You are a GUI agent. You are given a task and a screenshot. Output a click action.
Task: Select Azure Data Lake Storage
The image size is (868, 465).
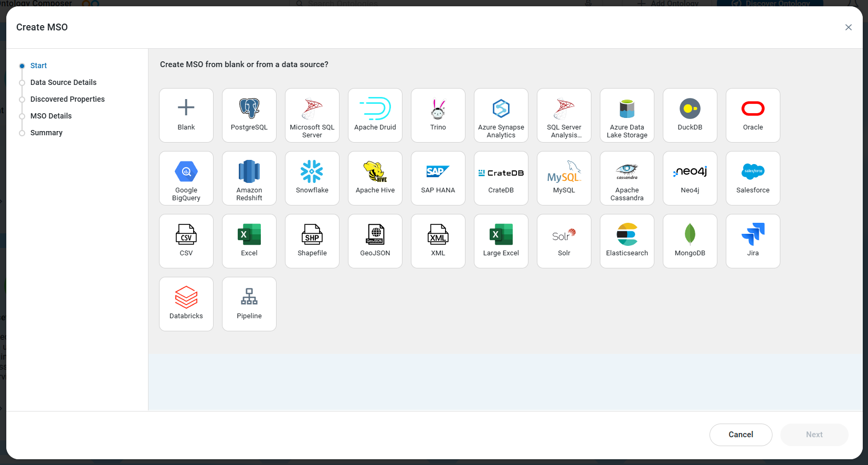(627, 115)
